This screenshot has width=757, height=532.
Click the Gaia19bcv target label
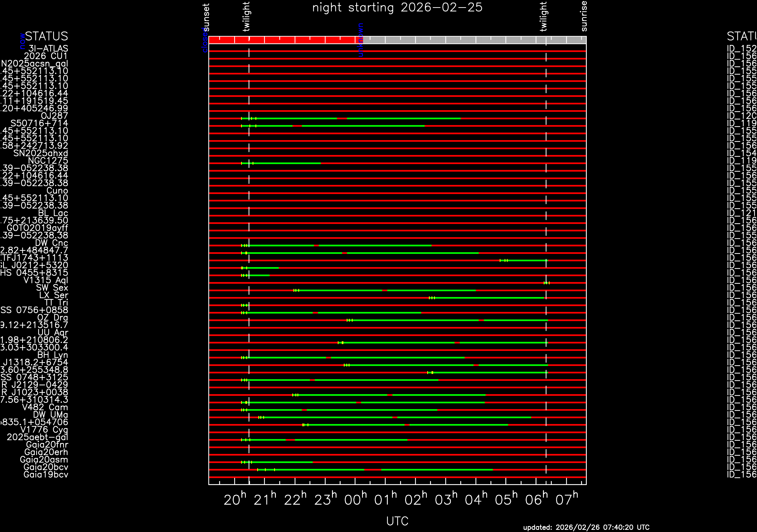(46, 475)
